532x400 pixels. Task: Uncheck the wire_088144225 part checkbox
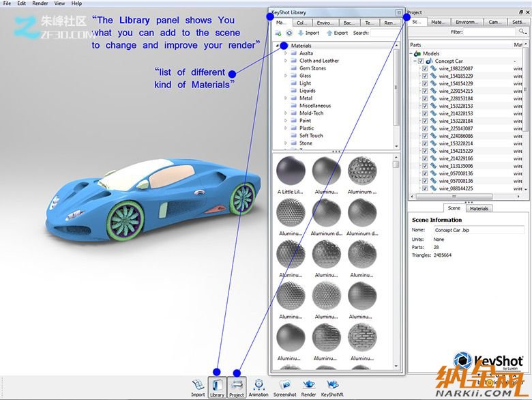[x=425, y=188]
